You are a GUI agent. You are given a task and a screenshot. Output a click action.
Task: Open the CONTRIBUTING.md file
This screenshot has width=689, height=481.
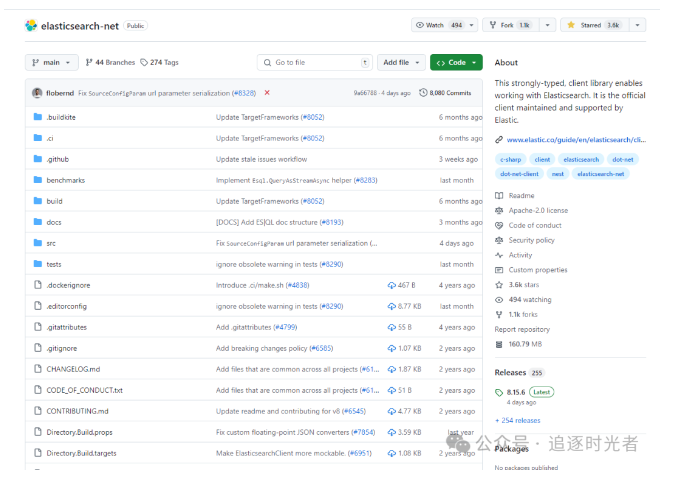(77, 411)
